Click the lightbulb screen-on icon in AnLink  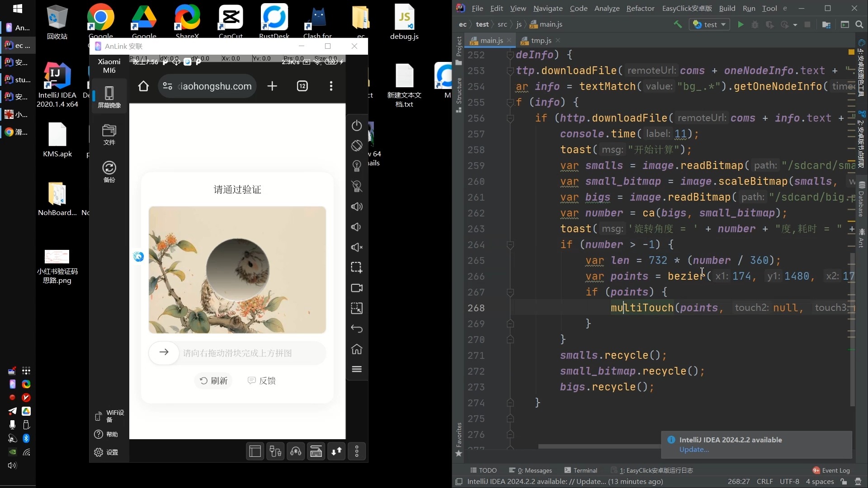[357, 166]
